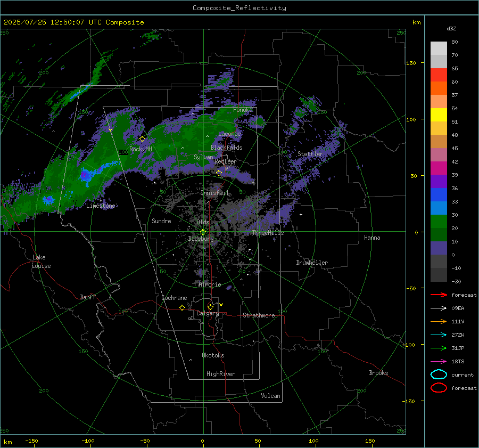Click the Limestone label on map
Image resolution: width=479 pixels, height=448 pixels.
pyautogui.click(x=101, y=206)
